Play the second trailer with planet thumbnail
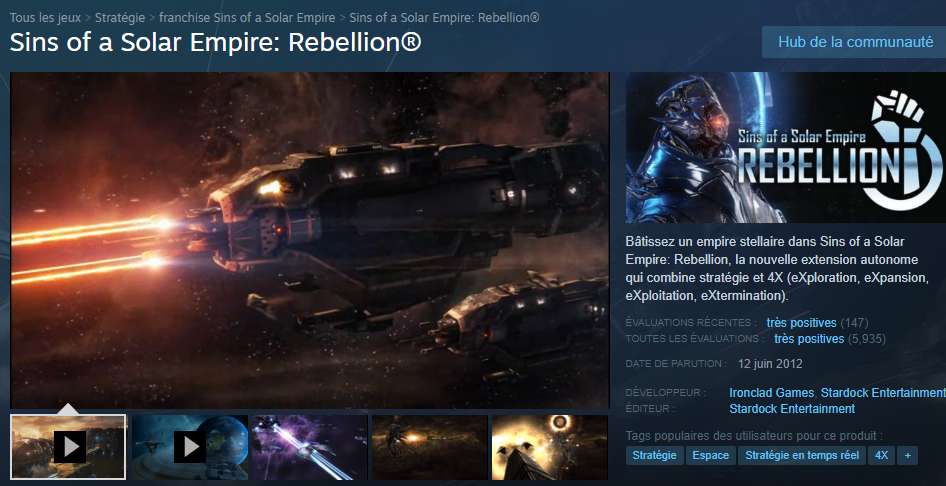The height and width of the screenshot is (486, 946). pyautogui.click(x=189, y=447)
